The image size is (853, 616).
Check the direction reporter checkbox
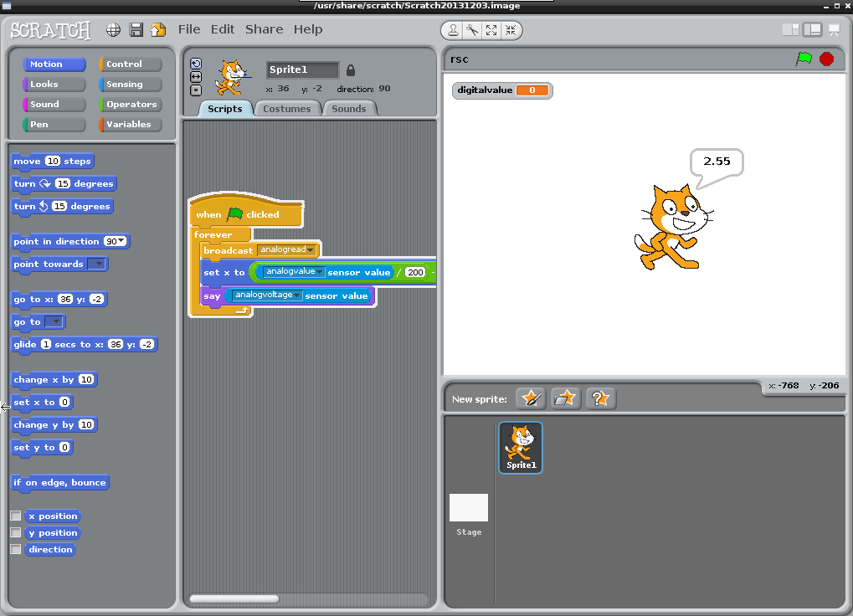15,550
